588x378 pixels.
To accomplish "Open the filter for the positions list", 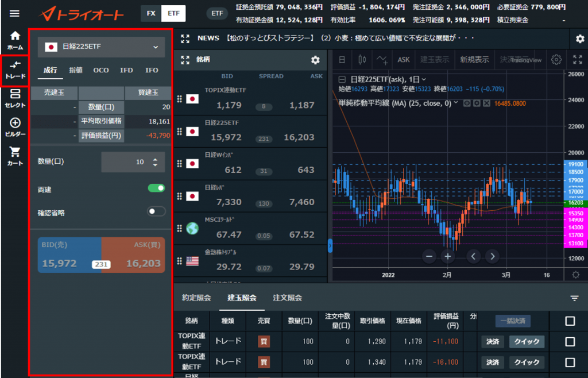I will [x=574, y=298].
